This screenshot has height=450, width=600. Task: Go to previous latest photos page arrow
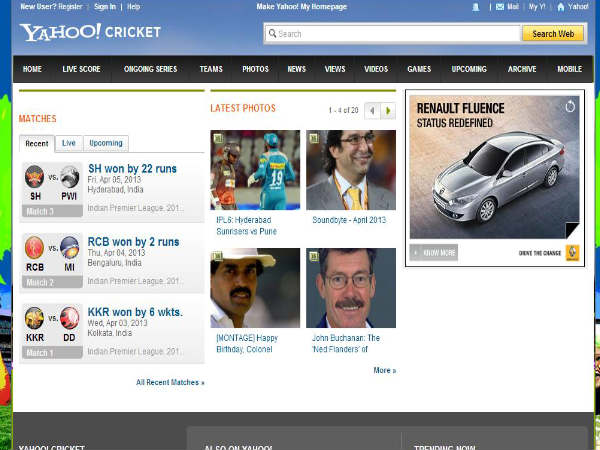pos(372,110)
